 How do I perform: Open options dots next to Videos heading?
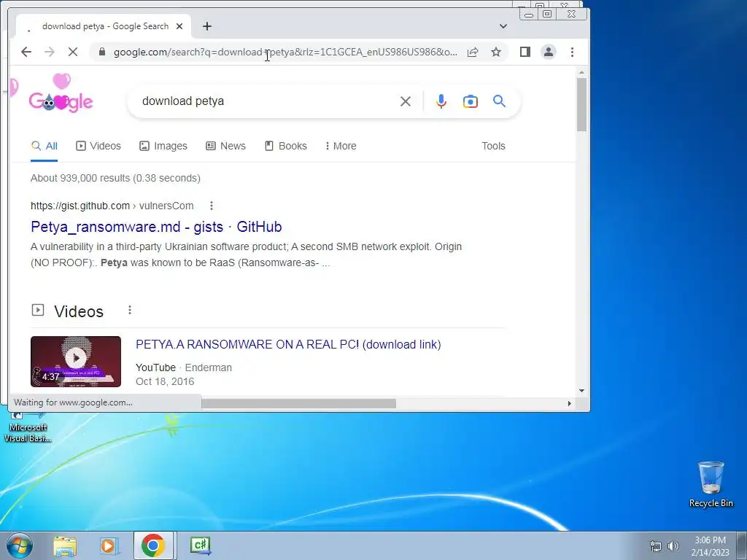[x=130, y=311]
